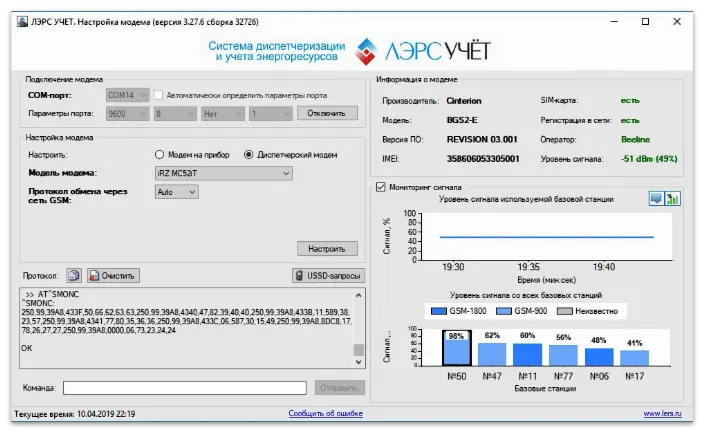Open the GSM protocol dropdown set to Auto
The height and width of the screenshot is (439, 706).
click(177, 192)
